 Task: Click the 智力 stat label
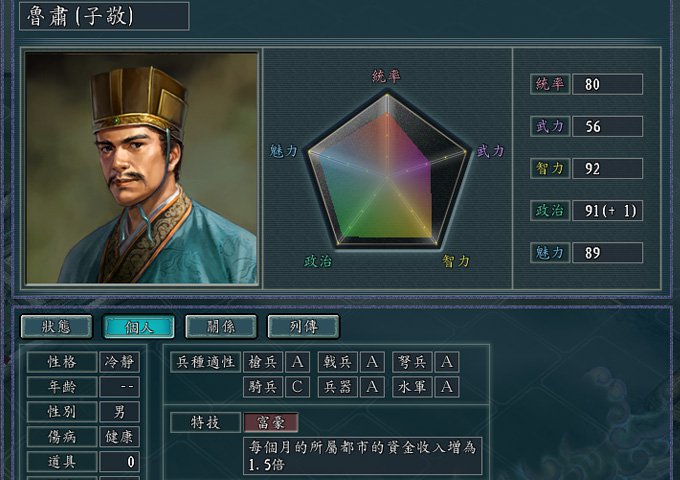[550, 168]
